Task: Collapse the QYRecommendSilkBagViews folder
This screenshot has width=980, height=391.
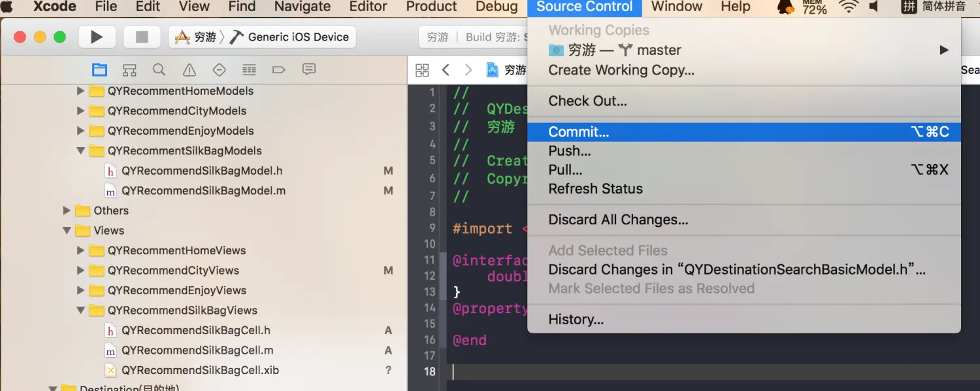Action: point(80,311)
